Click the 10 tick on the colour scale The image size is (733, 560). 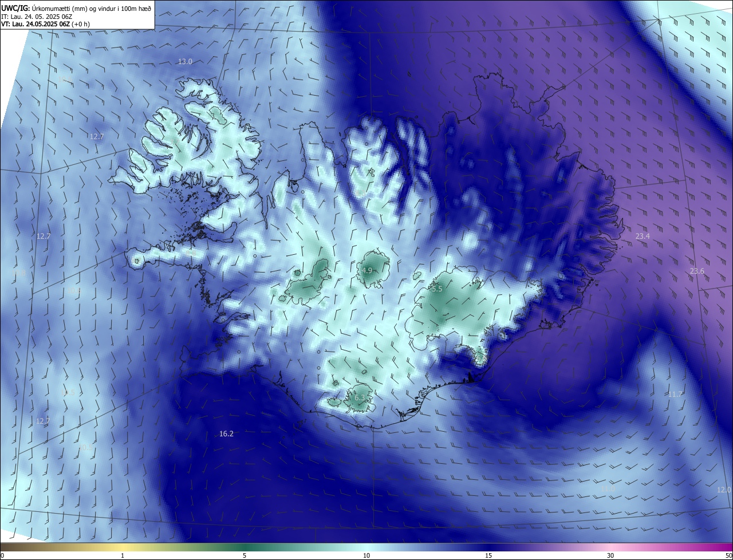(x=366, y=555)
